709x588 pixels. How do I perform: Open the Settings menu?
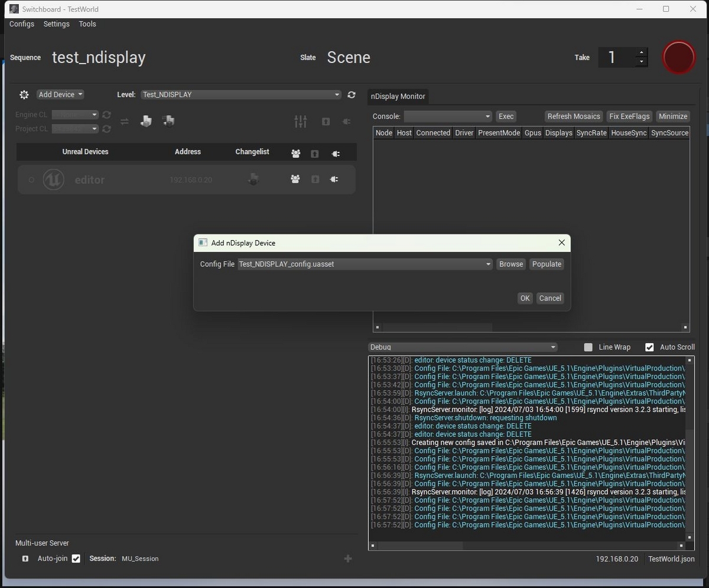pos(57,24)
